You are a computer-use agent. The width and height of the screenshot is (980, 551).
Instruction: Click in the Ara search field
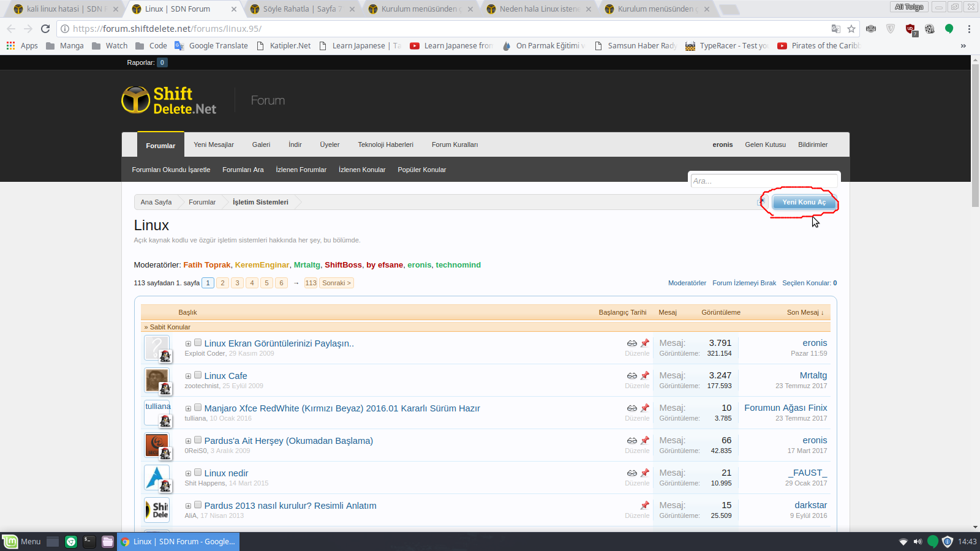pos(764,181)
